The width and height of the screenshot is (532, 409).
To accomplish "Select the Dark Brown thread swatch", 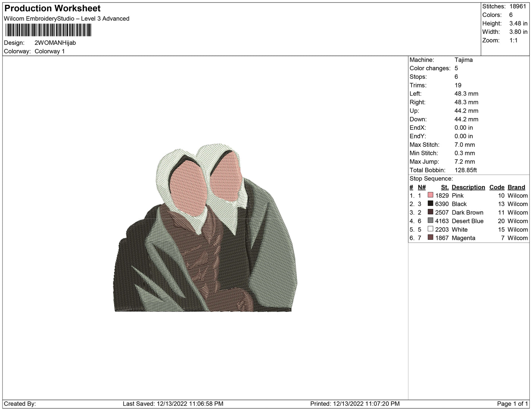I will point(430,212).
